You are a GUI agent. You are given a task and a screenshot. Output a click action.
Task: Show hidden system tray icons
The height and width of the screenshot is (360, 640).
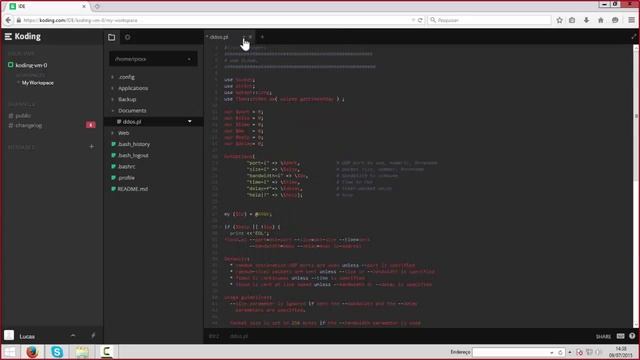coord(570,352)
